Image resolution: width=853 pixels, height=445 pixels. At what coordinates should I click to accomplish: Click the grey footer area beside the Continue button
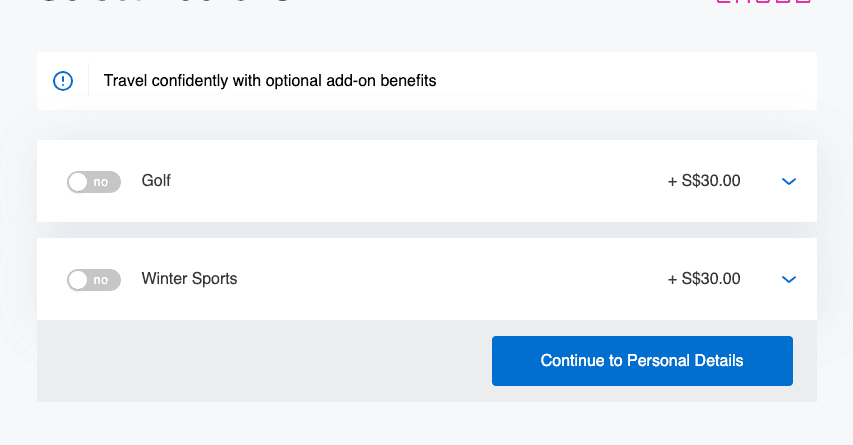(264, 361)
